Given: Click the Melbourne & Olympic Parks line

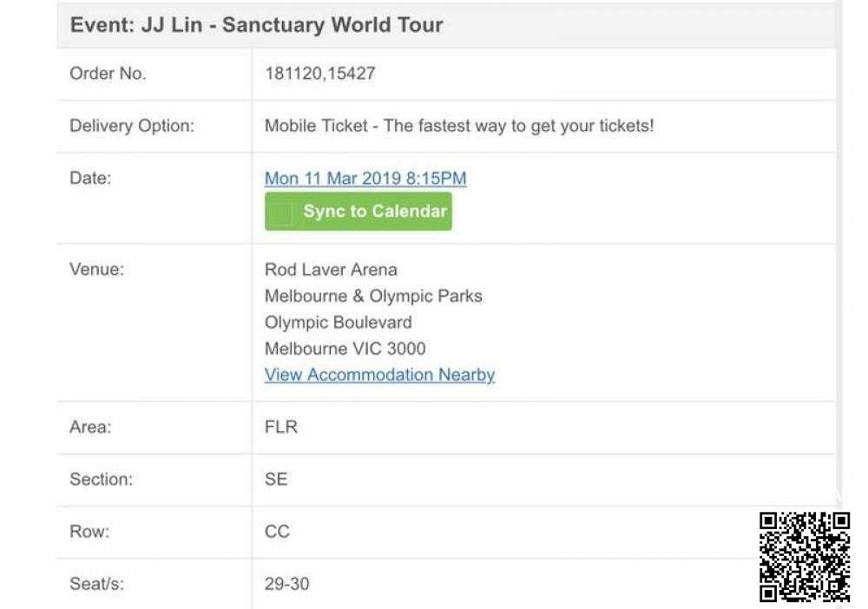Looking at the screenshot, I should click(x=373, y=296).
